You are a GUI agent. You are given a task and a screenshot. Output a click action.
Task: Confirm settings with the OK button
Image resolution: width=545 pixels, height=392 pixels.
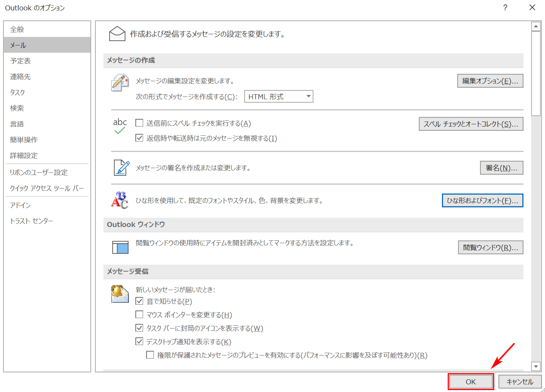click(x=471, y=382)
